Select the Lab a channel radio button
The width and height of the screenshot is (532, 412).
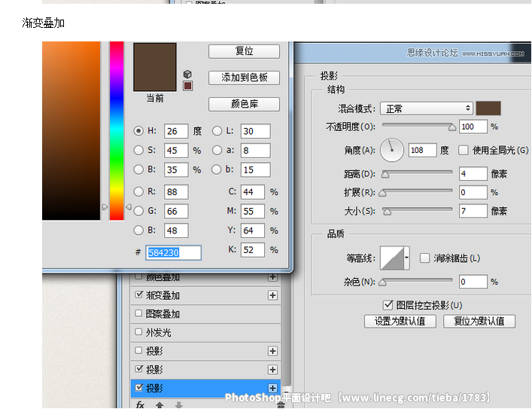217,150
